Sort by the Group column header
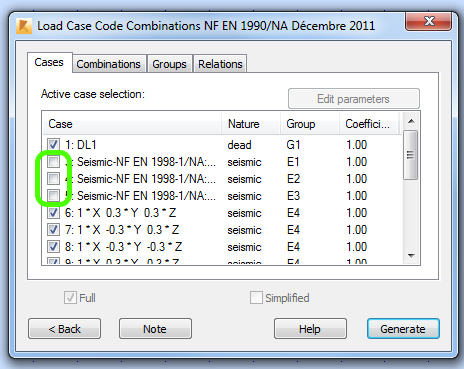The image size is (464, 369). click(x=310, y=124)
